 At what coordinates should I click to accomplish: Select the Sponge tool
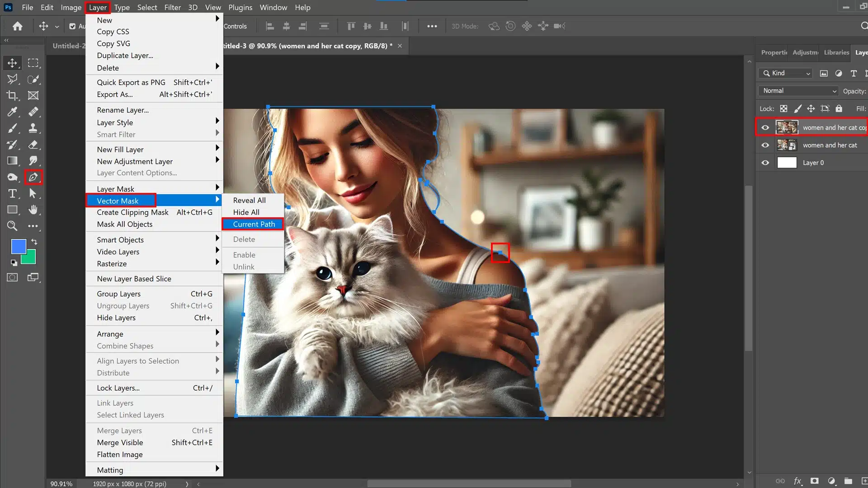click(12, 177)
